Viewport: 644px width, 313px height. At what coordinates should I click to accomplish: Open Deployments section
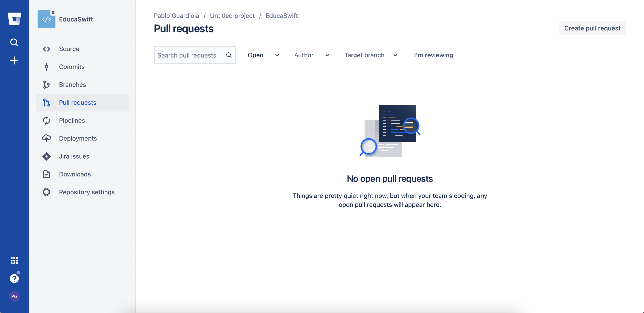pyautogui.click(x=82, y=138)
